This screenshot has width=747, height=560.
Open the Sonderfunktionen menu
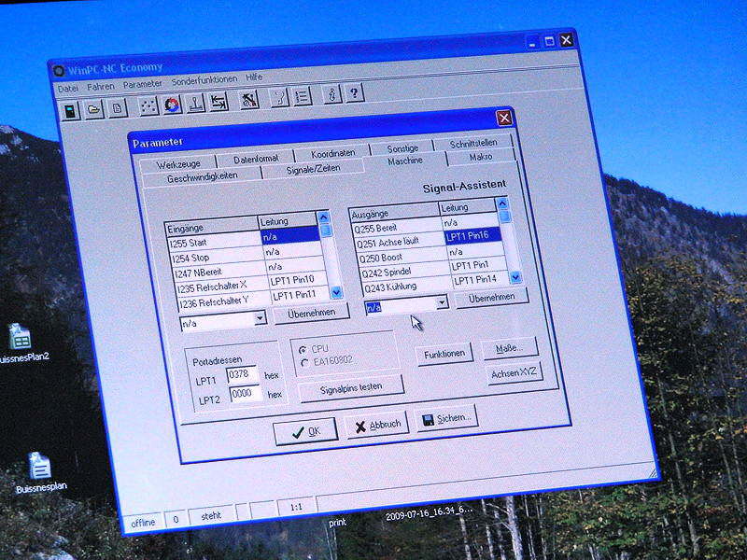(x=204, y=80)
